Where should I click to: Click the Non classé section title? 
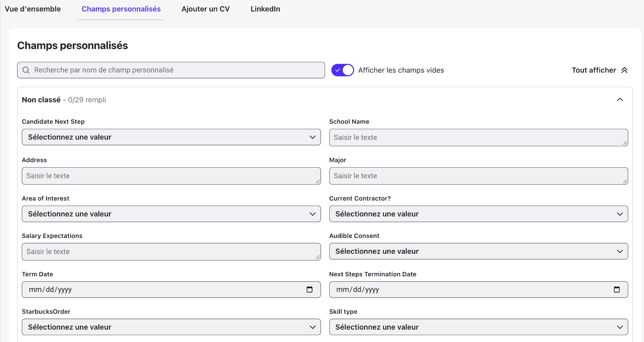41,100
